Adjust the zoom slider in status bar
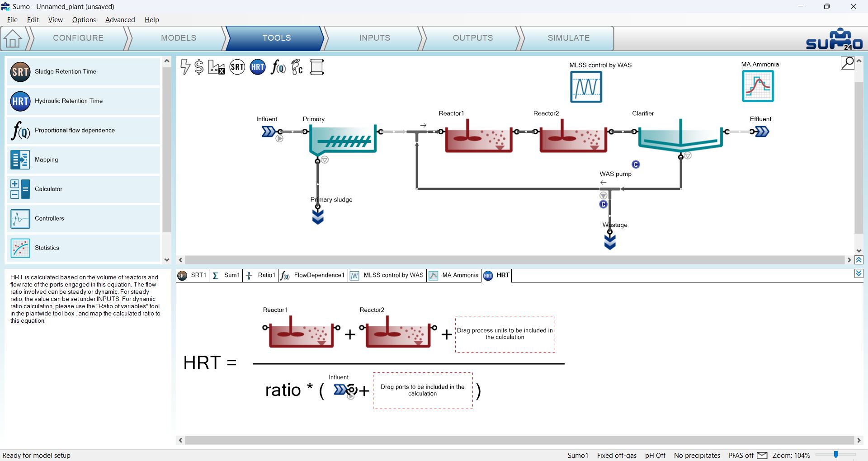This screenshot has height=461, width=868. [836, 455]
